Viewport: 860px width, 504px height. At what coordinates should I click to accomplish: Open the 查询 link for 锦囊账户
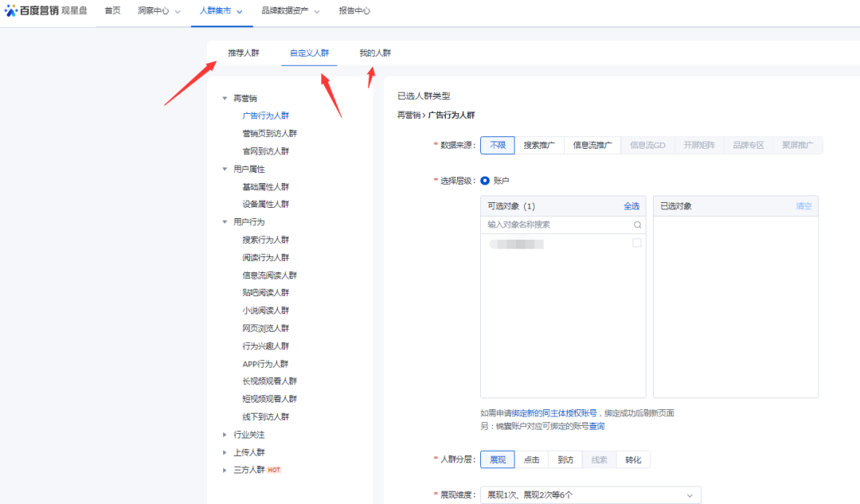click(x=596, y=426)
